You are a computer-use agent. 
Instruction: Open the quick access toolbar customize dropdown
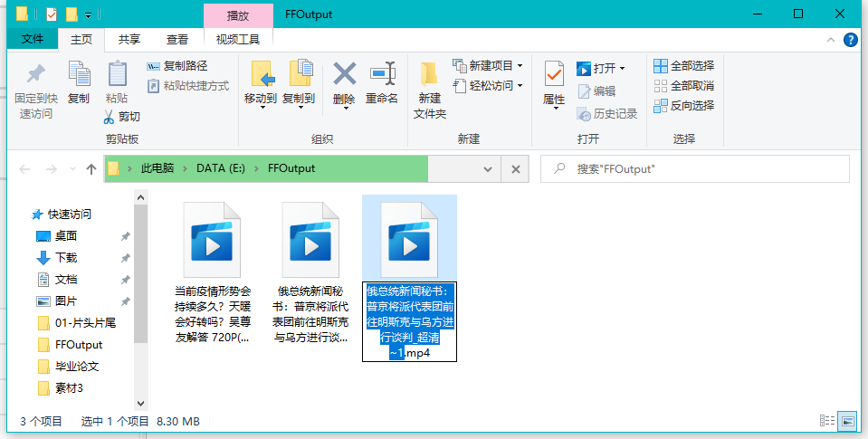(x=88, y=14)
